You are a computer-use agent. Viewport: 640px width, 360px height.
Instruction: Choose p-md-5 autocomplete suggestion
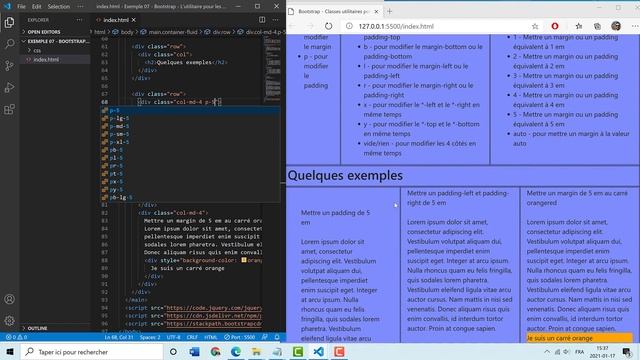coord(190,126)
